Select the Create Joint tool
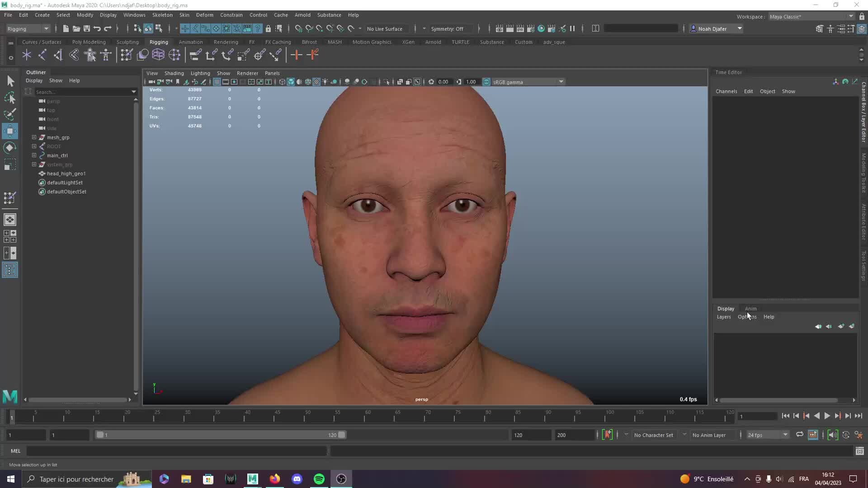868x488 pixels. coord(26,55)
